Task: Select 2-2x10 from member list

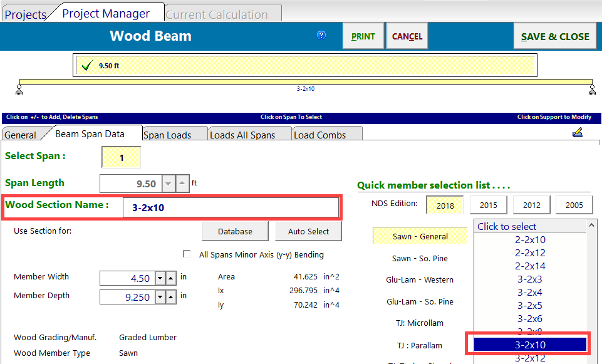Action: [530, 239]
